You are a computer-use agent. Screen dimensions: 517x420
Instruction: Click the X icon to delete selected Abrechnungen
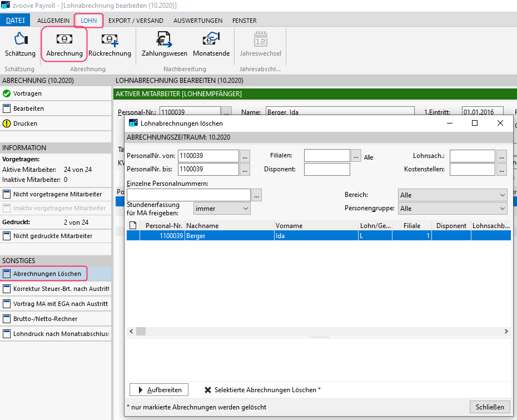click(208, 390)
